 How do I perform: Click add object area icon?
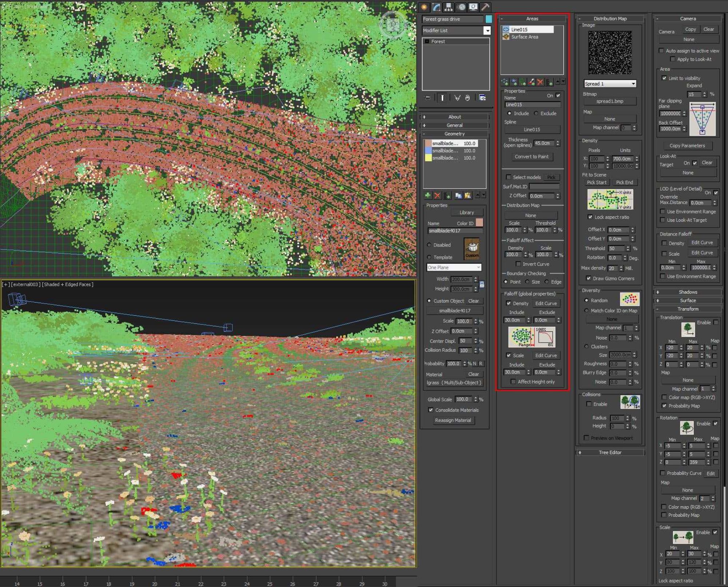pyautogui.click(x=514, y=82)
